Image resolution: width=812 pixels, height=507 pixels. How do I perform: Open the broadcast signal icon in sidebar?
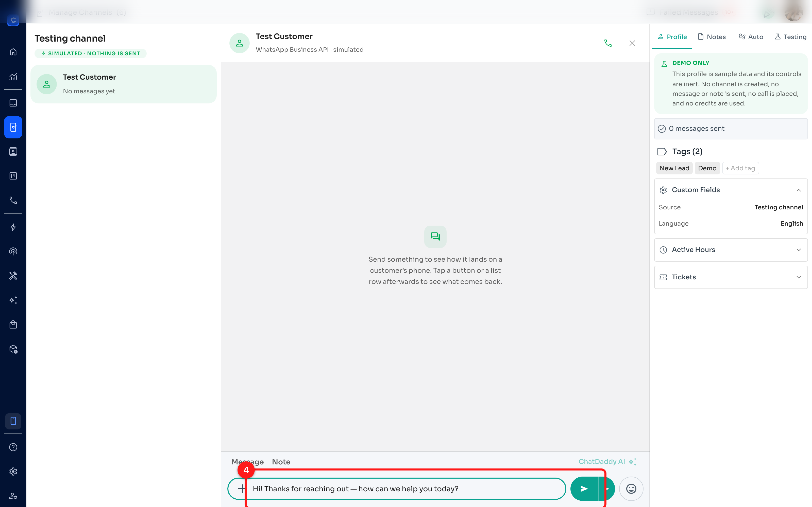coord(13,251)
